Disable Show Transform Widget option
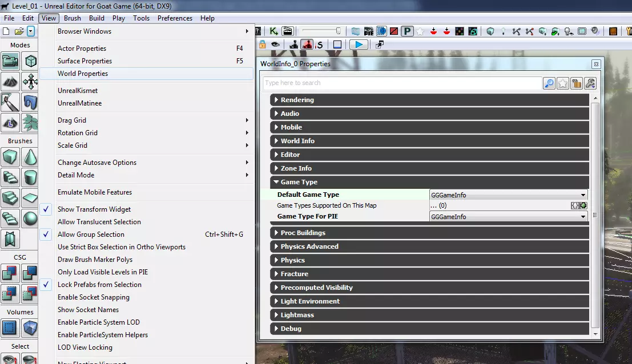Viewport: 632px width, 364px height. [x=94, y=209]
